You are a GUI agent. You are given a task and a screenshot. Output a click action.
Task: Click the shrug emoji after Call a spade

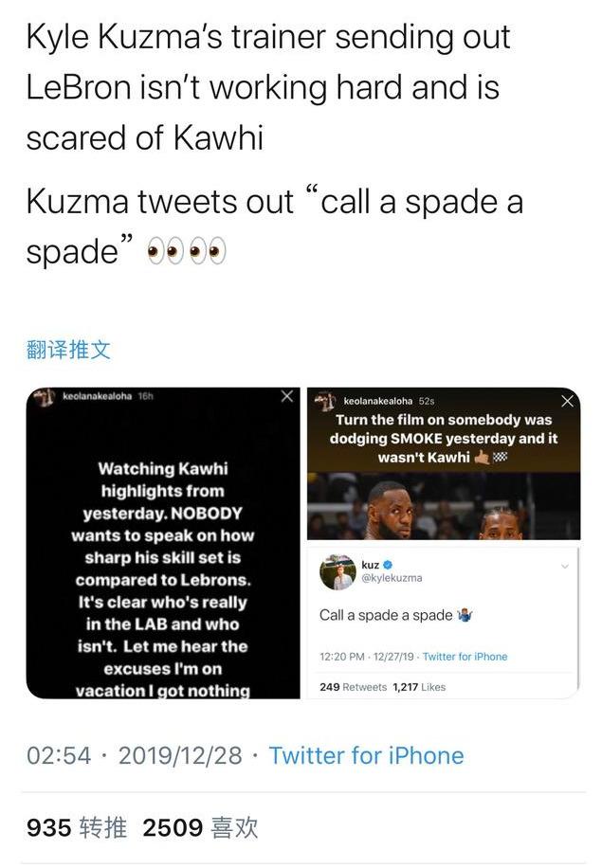(x=465, y=615)
